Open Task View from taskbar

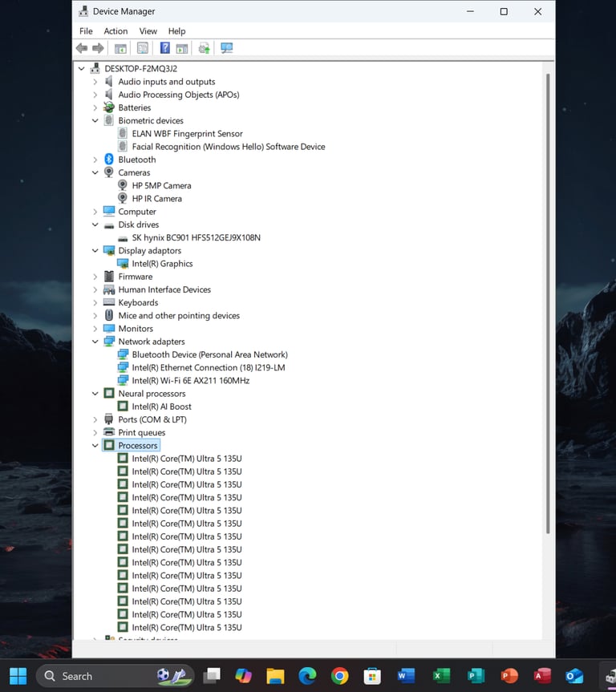click(x=212, y=676)
